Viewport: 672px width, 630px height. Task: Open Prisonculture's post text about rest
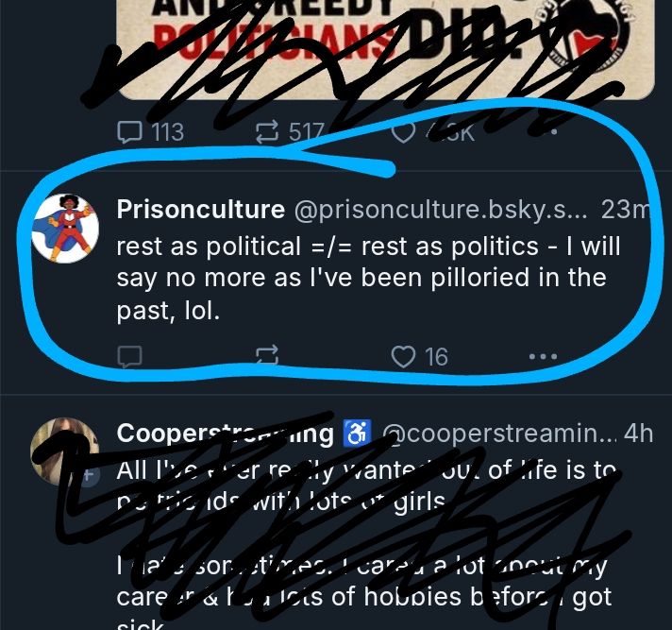pyautogui.click(x=369, y=278)
